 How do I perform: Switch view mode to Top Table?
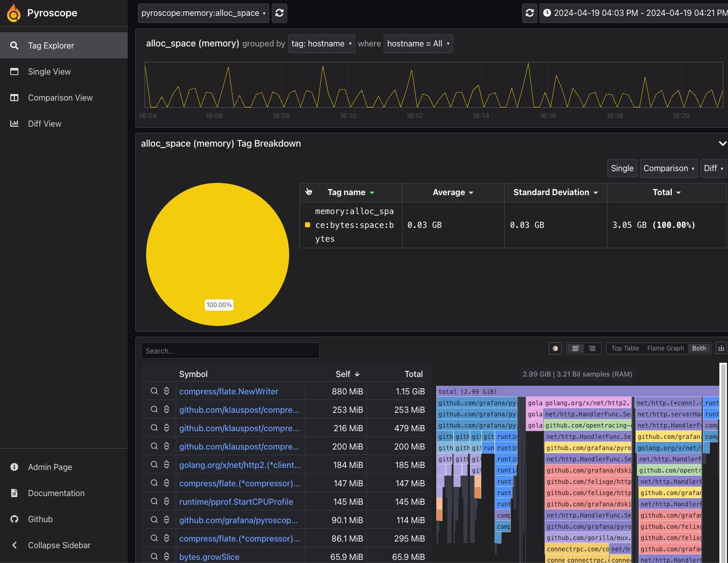pos(624,348)
